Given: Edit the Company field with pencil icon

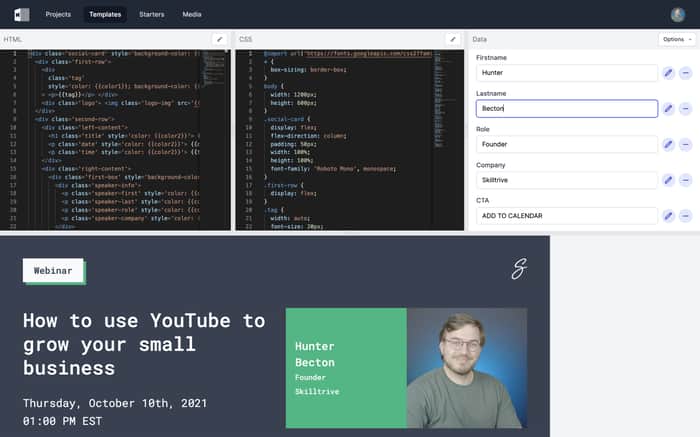Looking at the screenshot, I should pos(668,180).
